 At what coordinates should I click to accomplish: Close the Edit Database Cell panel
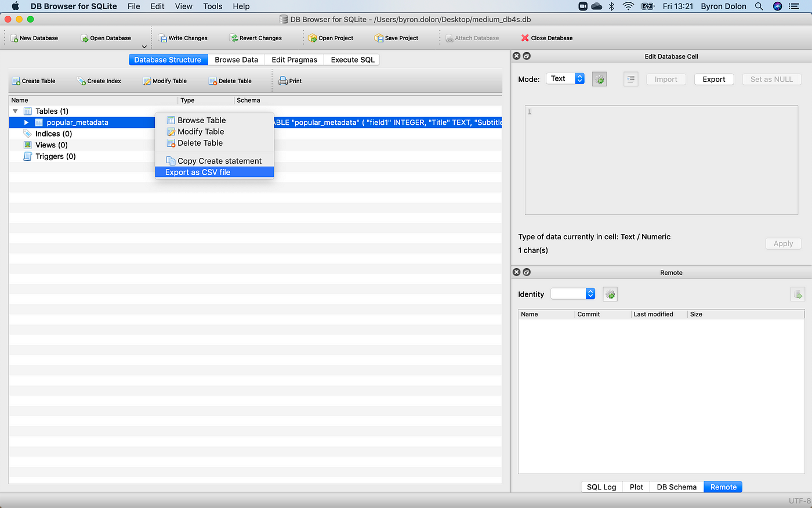click(x=517, y=56)
